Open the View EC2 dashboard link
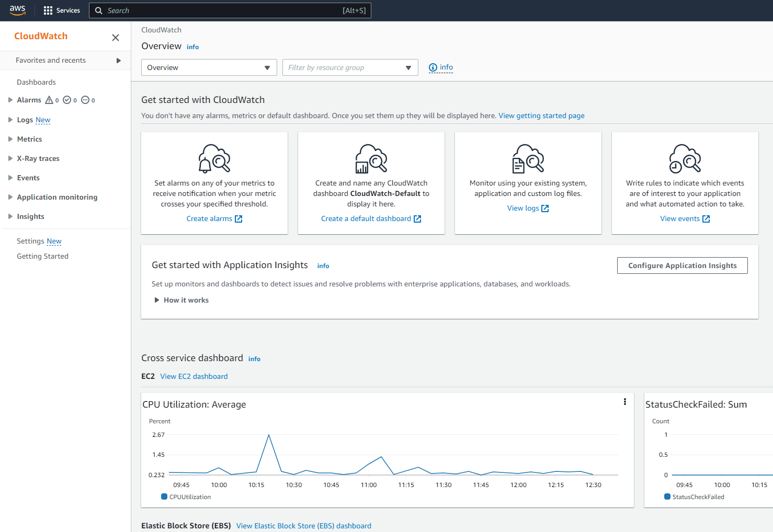The width and height of the screenshot is (773, 532). (x=194, y=376)
